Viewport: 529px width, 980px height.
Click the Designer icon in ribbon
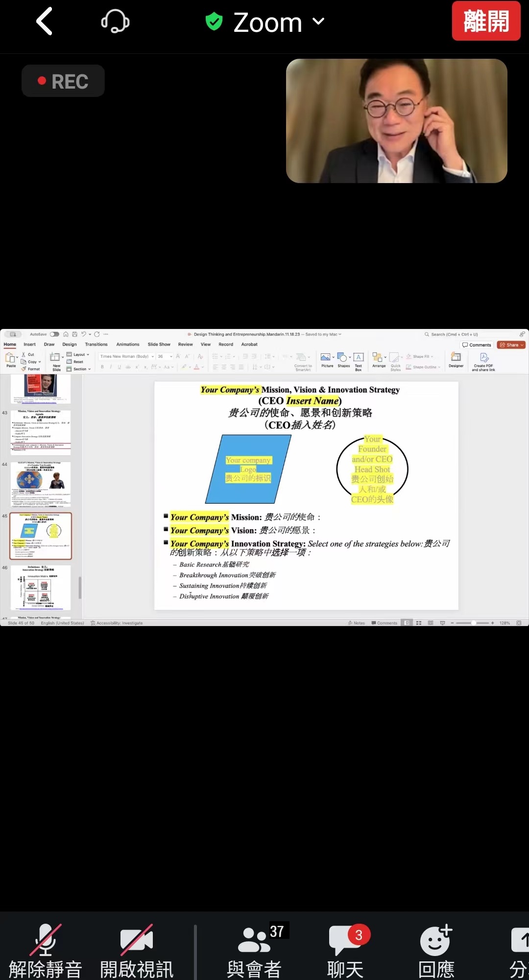(456, 359)
